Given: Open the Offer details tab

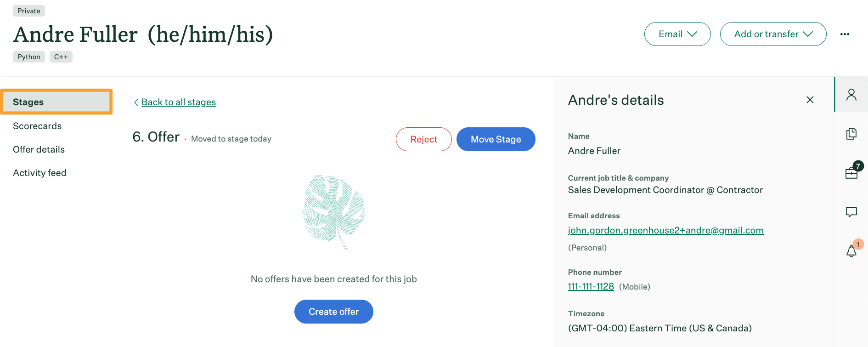Looking at the screenshot, I should pos(39,149).
